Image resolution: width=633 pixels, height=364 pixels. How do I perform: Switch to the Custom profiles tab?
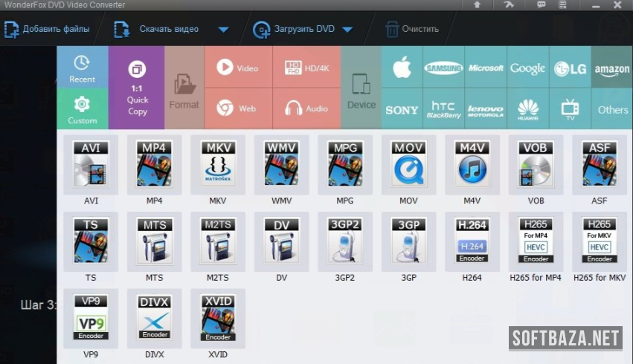83,108
